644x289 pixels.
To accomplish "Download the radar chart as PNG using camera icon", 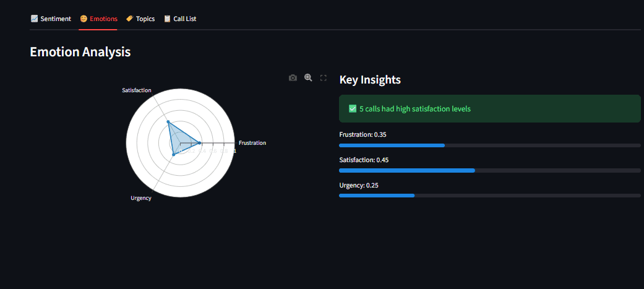I will click(x=293, y=78).
